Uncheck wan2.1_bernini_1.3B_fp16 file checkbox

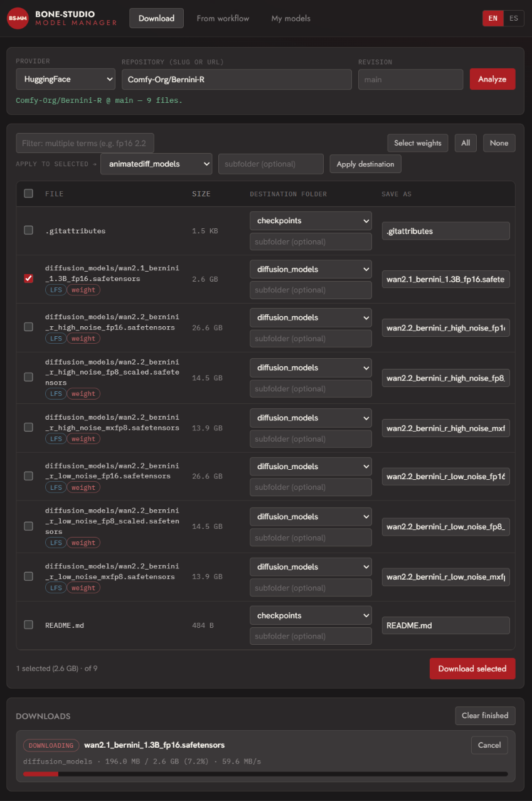[28, 278]
